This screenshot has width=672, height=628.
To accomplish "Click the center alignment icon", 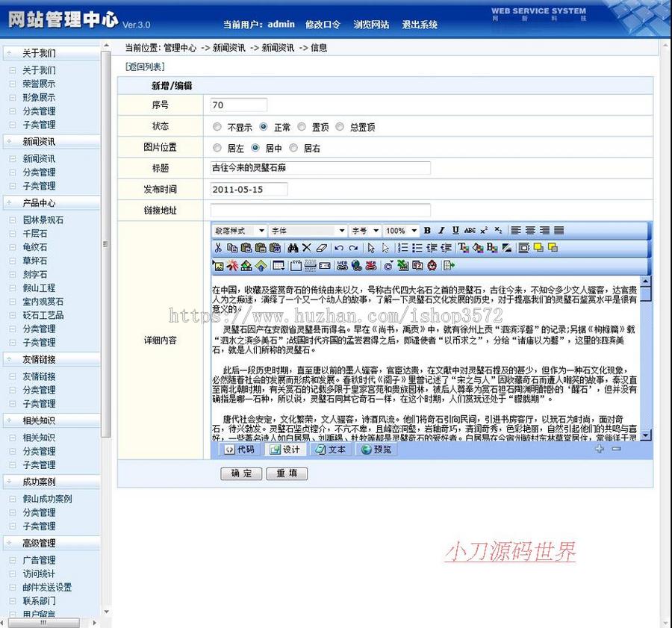I will (x=530, y=230).
